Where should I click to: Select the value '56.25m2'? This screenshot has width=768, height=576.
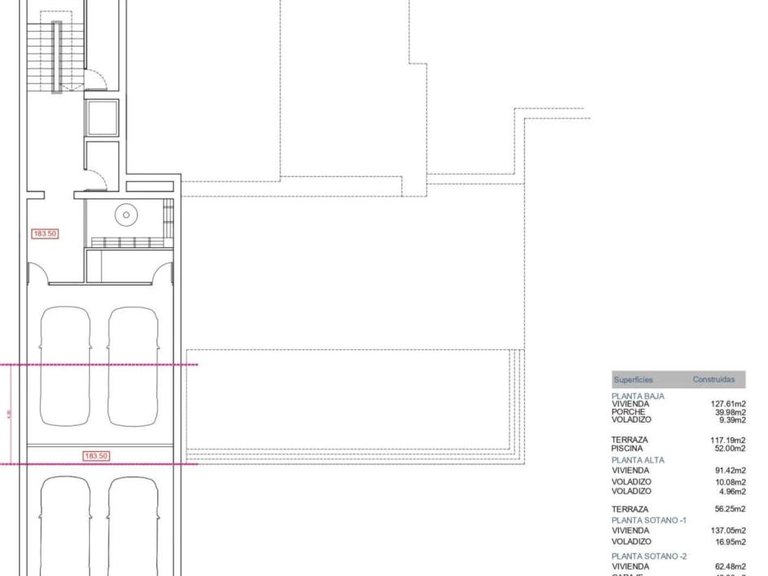coord(730,509)
